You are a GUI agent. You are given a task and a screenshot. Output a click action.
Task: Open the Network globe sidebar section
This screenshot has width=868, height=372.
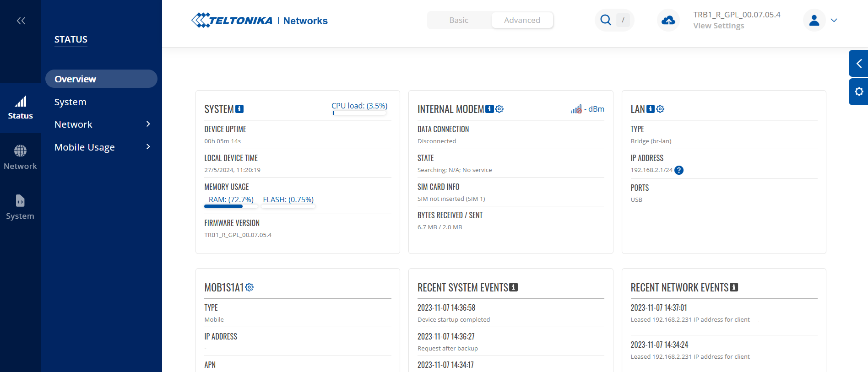pos(20,156)
